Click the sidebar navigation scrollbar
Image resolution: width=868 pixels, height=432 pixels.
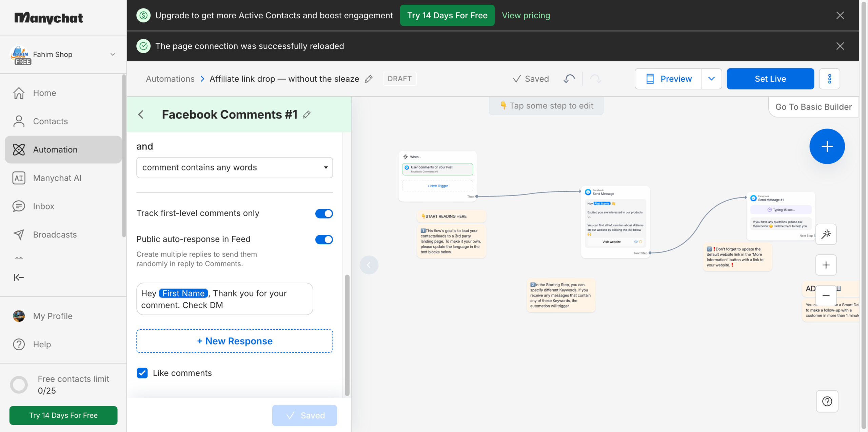pyautogui.click(x=124, y=156)
